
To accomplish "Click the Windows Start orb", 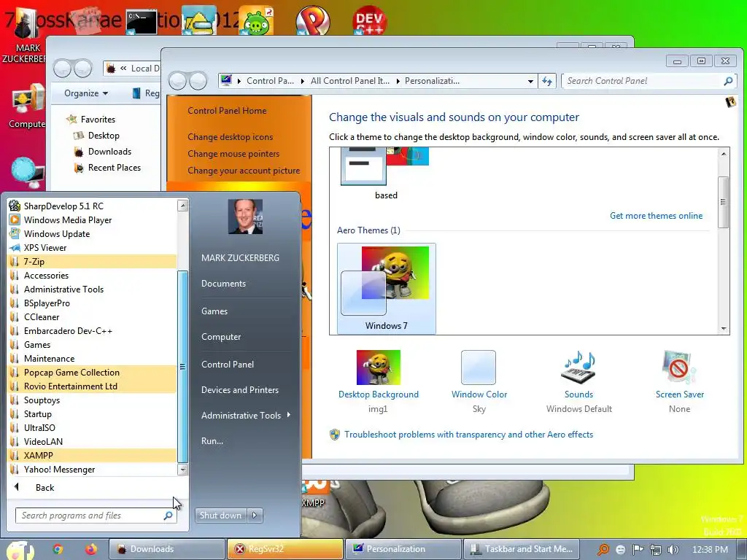I will click(x=20, y=550).
